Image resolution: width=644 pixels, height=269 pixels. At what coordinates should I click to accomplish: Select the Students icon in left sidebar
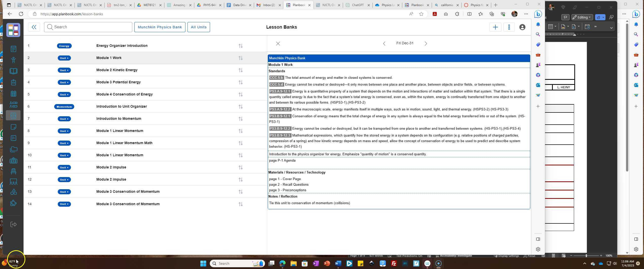click(13, 60)
